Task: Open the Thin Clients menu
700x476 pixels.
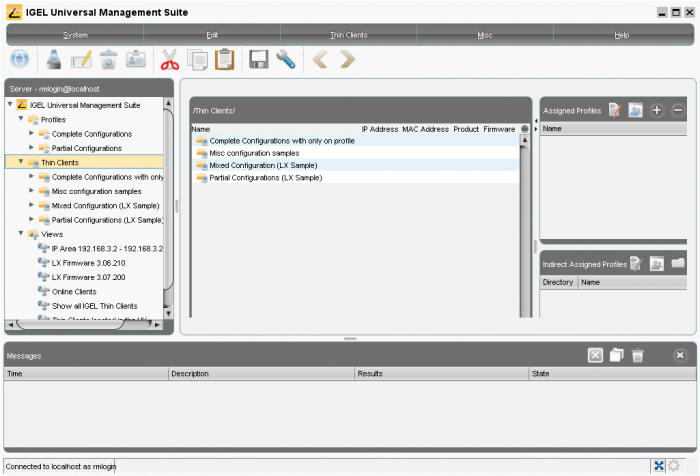Action: tap(349, 35)
